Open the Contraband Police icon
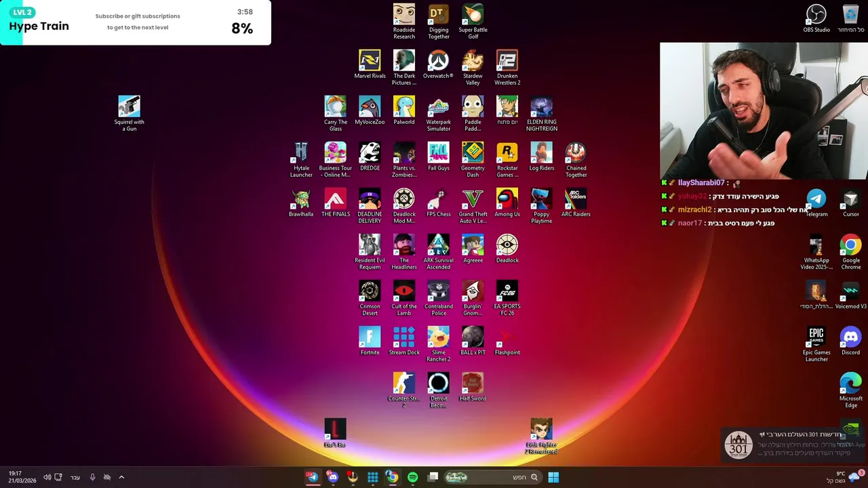The height and width of the screenshot is (488, 868). click(x=439, y=298)
